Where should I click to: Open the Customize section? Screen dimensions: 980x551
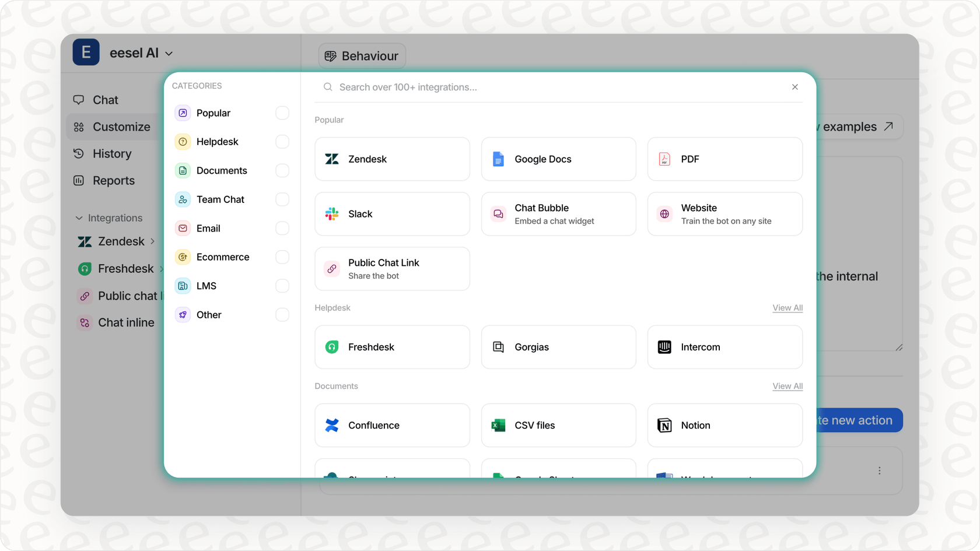(x=121, y=127)
